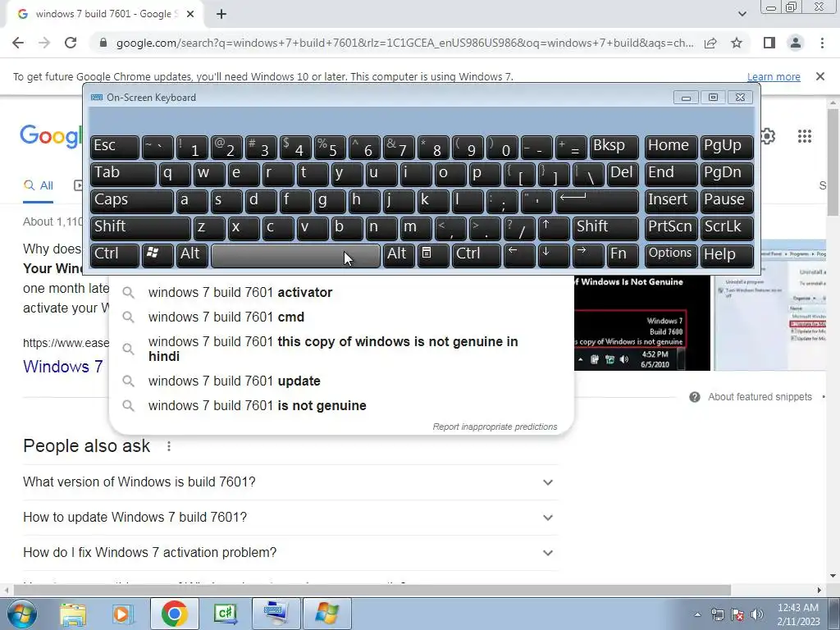Open On-Screen Keyboard taskbar icon
The image size is (840, 630).
pyautogui.click(x=276, y=614)
